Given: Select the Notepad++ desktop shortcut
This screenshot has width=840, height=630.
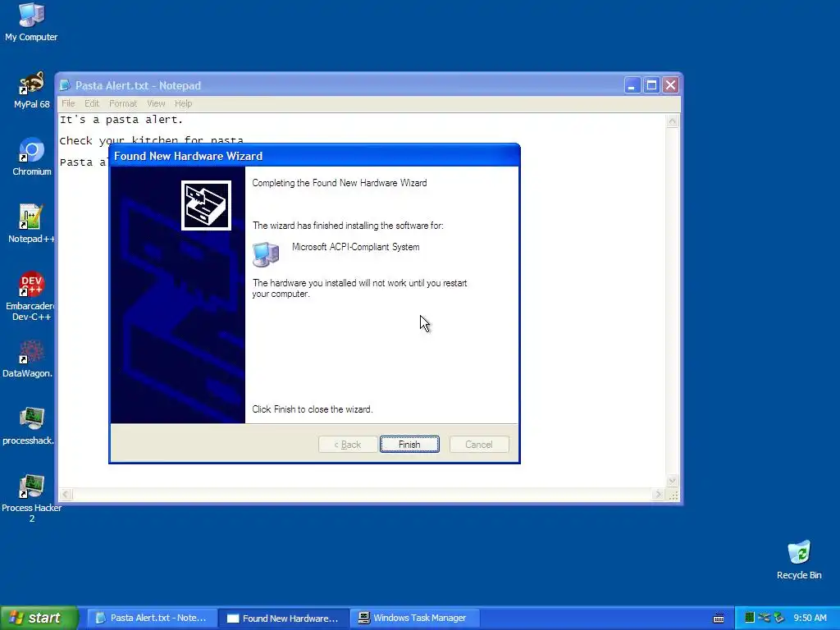Looking at the screenshot, I should 31,224.
